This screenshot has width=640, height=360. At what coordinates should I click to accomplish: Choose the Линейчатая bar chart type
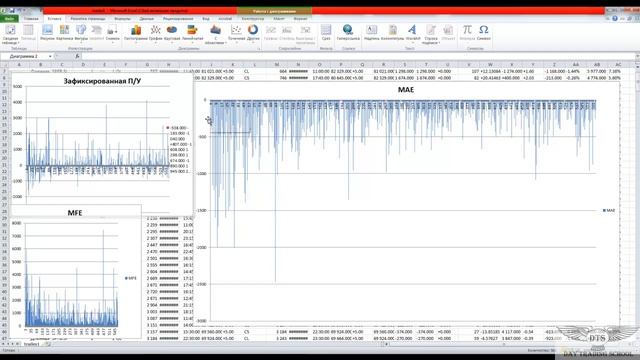click(x=192, y=33)
